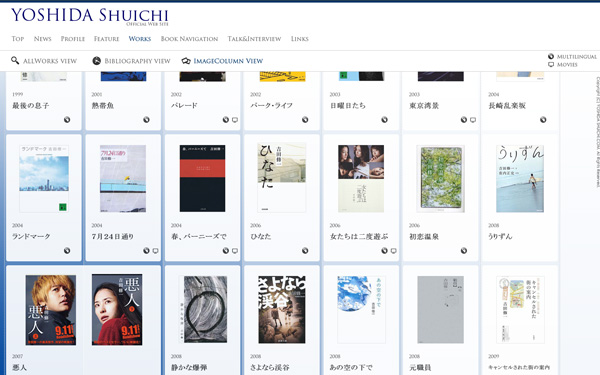Click the AllWorks View magnifier icon
The width and height of the screenshot is (600, 375).
[15, 60]
